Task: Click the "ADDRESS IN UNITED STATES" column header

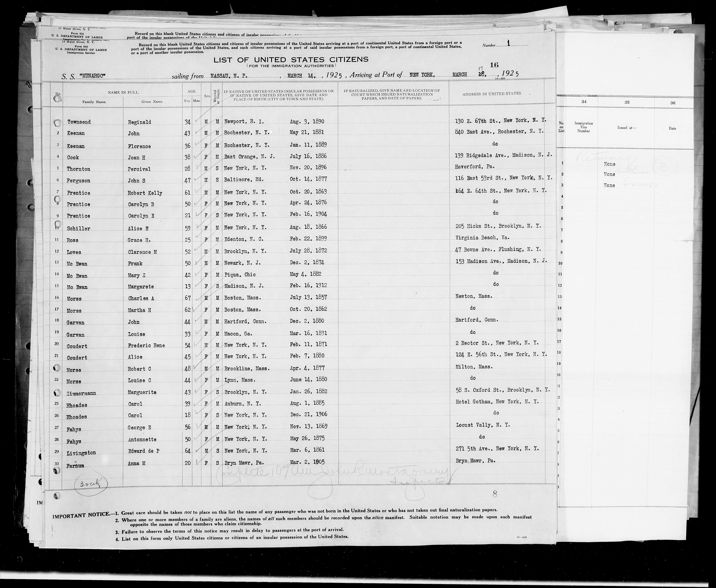Action: coord(492,94)
